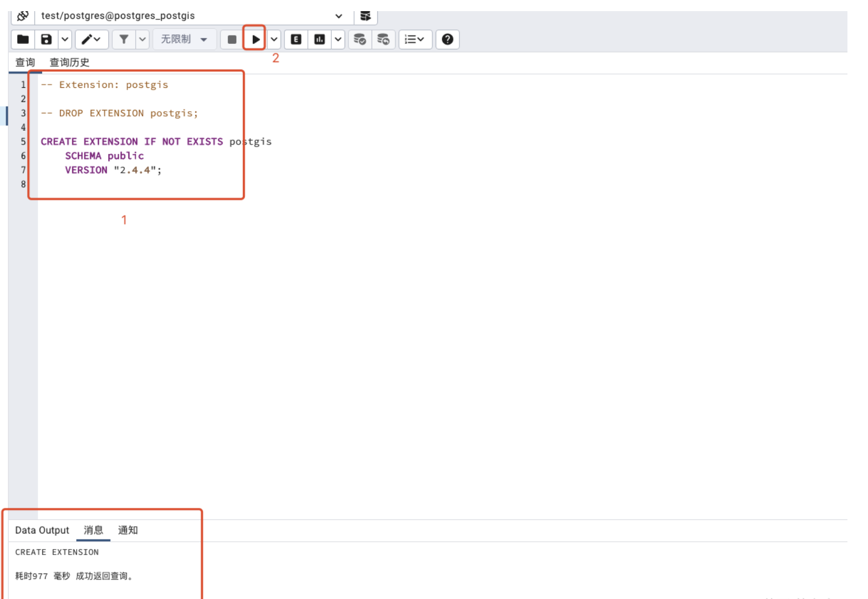The height and width of the screenshot is (599, 868).
Task: Select the 通知 tab
Action: 128,530
